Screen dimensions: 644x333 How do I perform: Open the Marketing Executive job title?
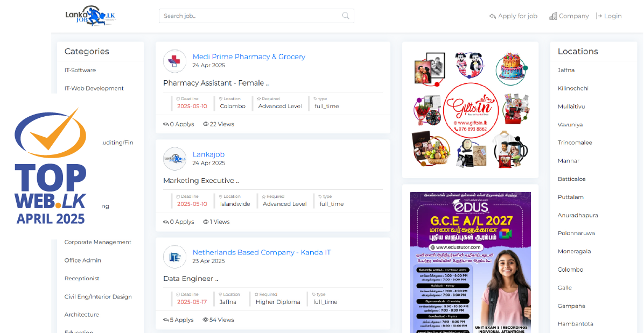coord(201,180)
